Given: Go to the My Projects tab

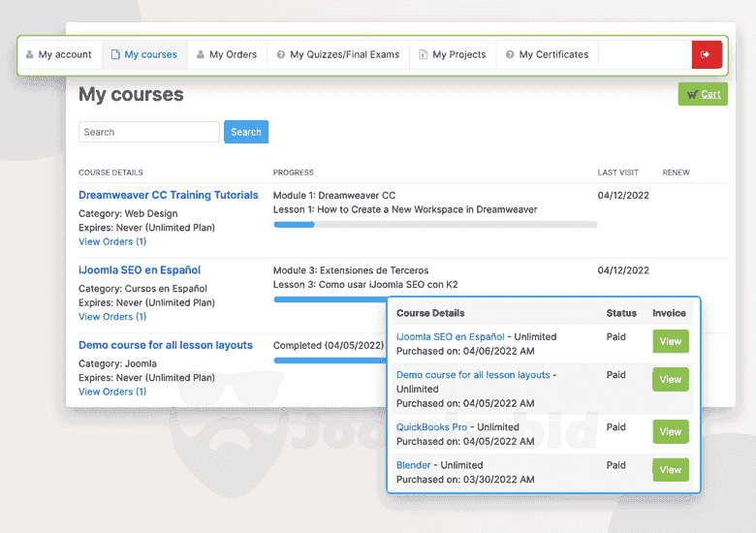Looking at the screenshot, I should point(453,55).
